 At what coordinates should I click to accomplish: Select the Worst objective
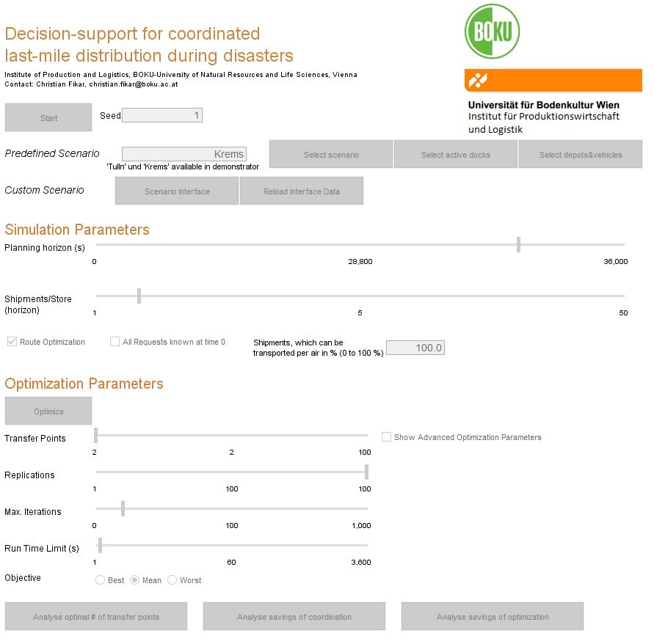click(x=173, y=580)
